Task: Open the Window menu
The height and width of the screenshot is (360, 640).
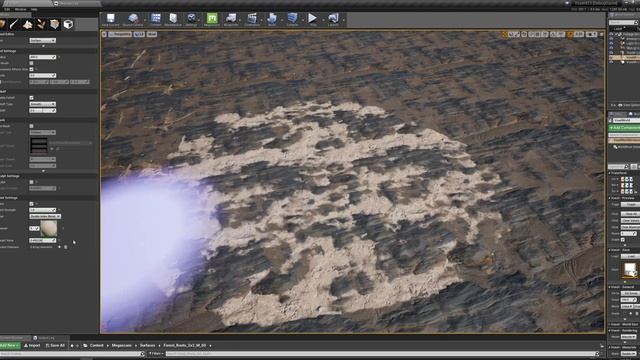Action: [20, 9]
